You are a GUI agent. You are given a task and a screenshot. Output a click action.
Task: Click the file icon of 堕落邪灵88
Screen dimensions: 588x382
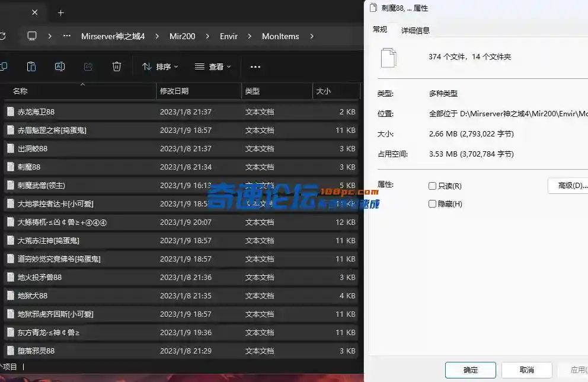pyautogui.click(x=11, y=351)
